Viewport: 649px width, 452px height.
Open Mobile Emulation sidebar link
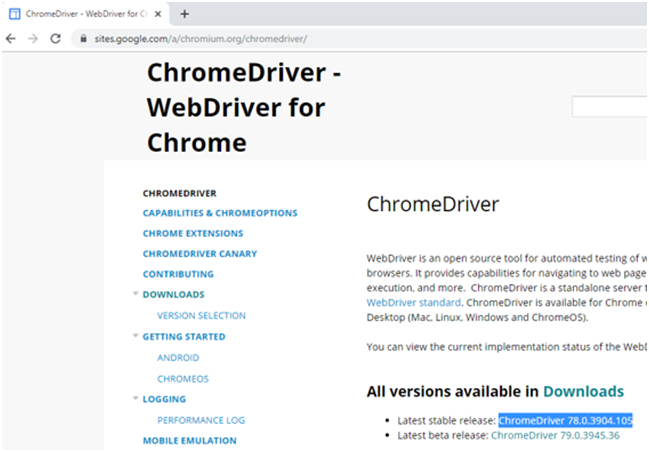[190, 441]
